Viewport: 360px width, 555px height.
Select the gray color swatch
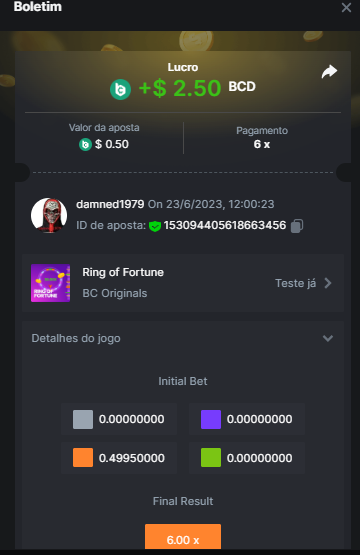(83, 419)
